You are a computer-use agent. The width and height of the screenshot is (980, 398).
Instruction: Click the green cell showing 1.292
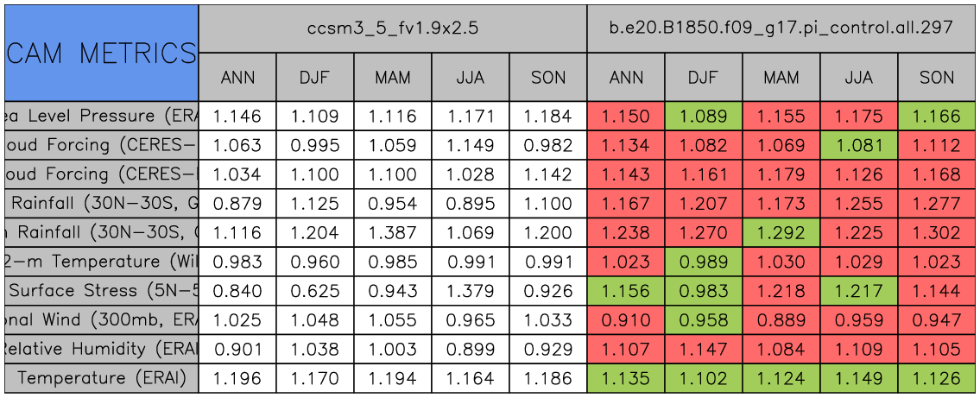(781, 232)
